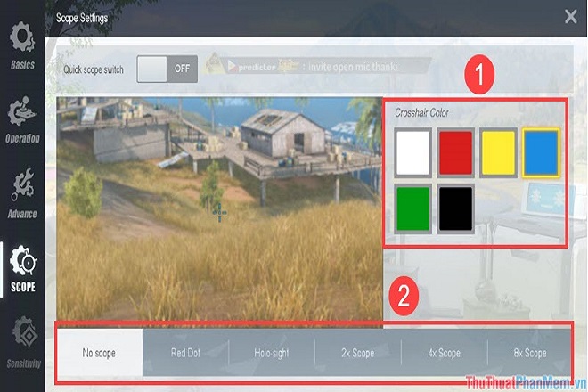Switch to the 8x Scope tab
The height and width of the screenshot is (392, 588).
pos(530,353)
